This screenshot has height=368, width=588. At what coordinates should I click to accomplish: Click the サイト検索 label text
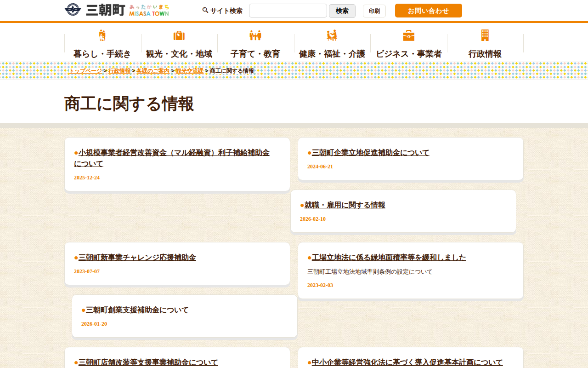coord(226,11)
